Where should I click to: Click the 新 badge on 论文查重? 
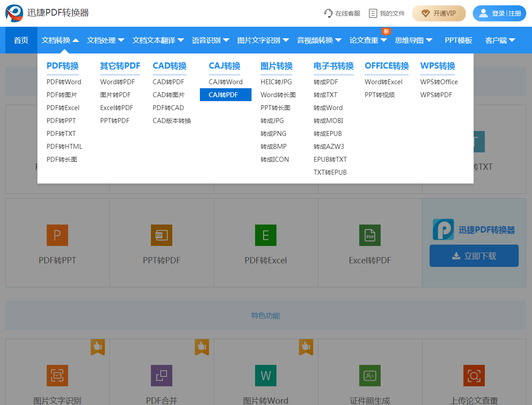(x=386, y=31)
